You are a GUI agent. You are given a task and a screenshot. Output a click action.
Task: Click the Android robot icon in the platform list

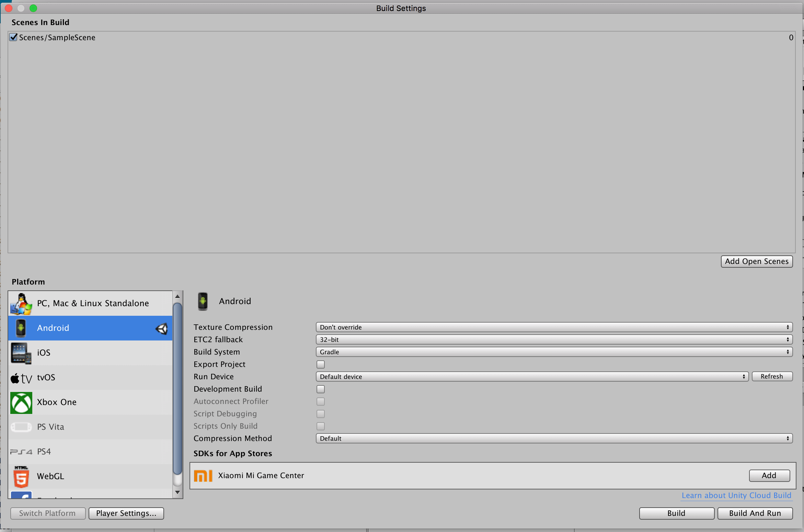coord(21,328)
